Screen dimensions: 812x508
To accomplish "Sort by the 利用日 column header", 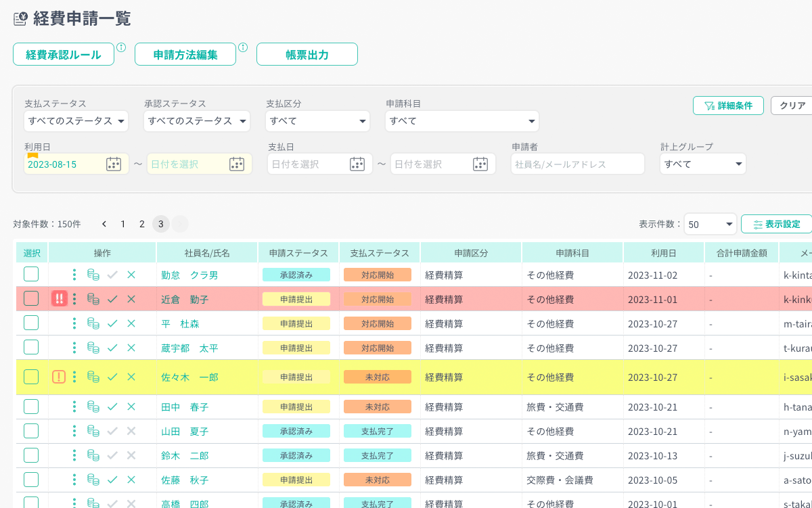I will click(x=663, y=253).
